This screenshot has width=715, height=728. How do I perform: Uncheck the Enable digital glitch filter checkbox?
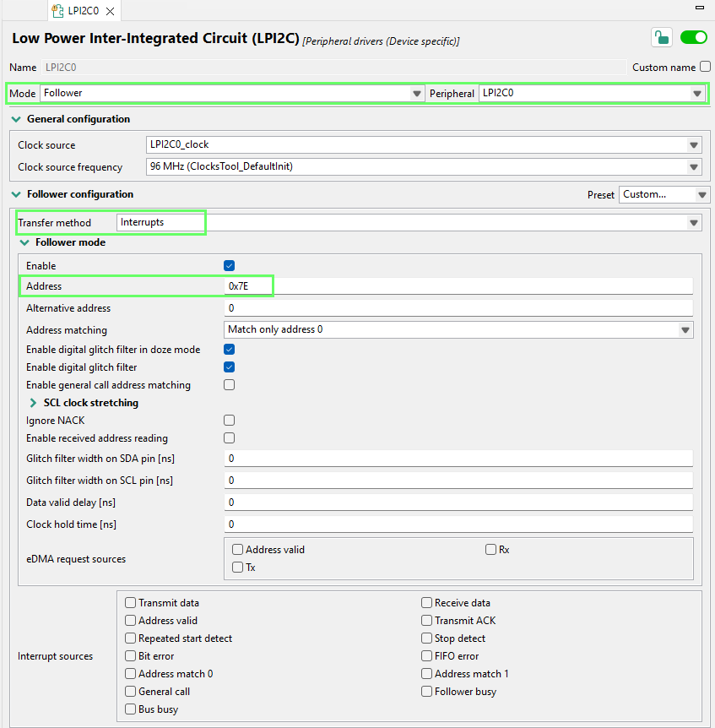(230, 367)
